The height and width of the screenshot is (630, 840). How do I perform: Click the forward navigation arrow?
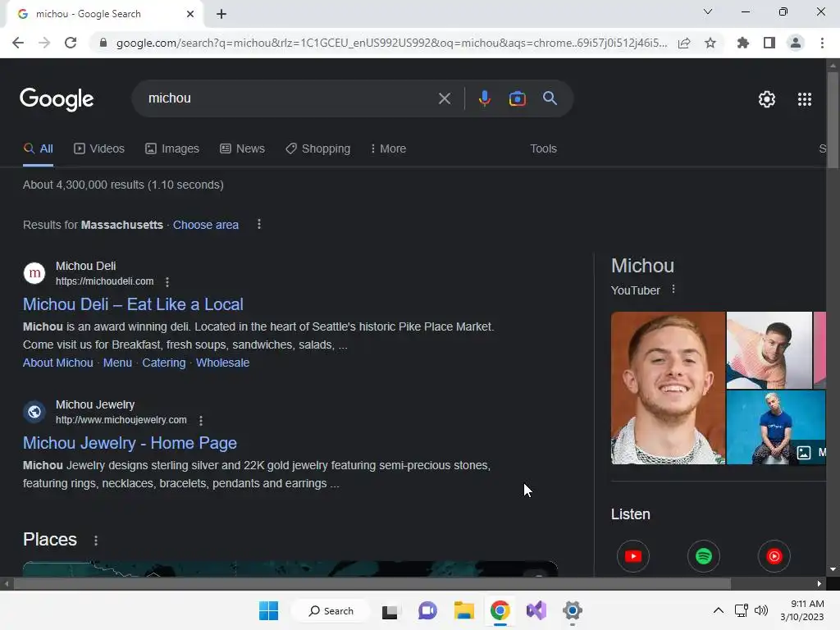point(44,43)
